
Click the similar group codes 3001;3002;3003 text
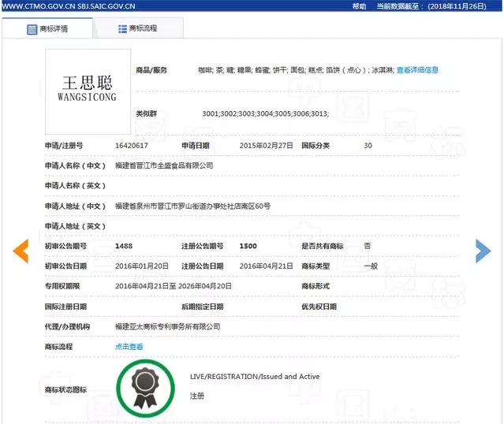pos(265,114)
